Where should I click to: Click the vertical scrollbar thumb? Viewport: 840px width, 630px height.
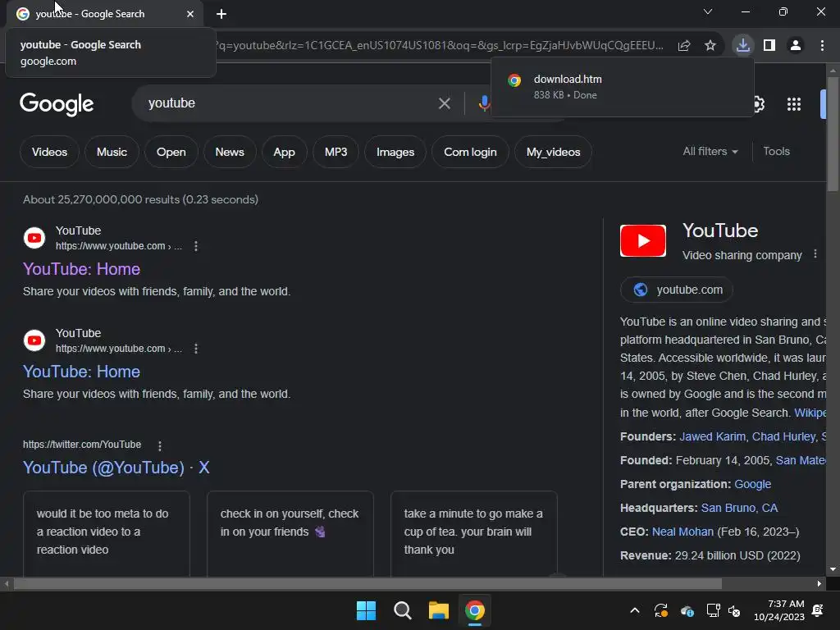(833, 134)
